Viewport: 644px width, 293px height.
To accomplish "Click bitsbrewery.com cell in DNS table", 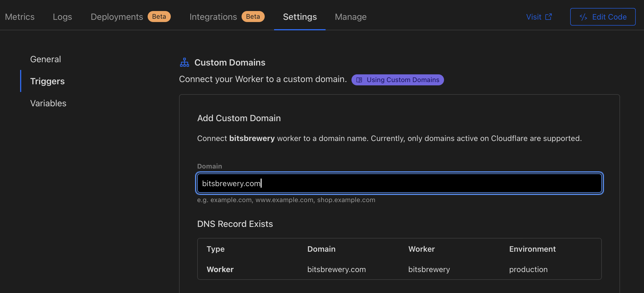I will pos(337,269).
